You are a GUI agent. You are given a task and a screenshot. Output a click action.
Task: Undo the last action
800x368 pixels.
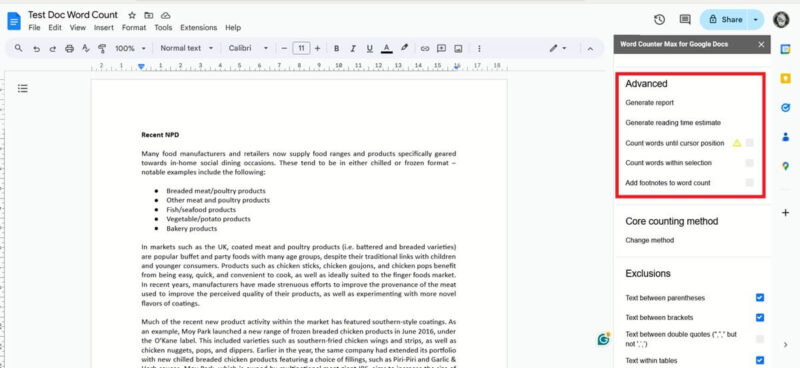coord(36,48)
